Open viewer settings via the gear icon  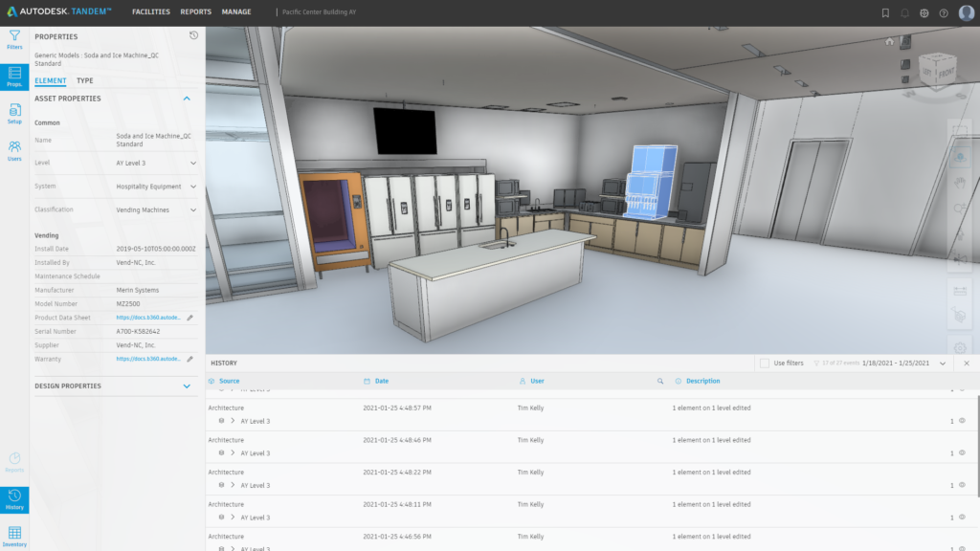(x=960, y=348)
